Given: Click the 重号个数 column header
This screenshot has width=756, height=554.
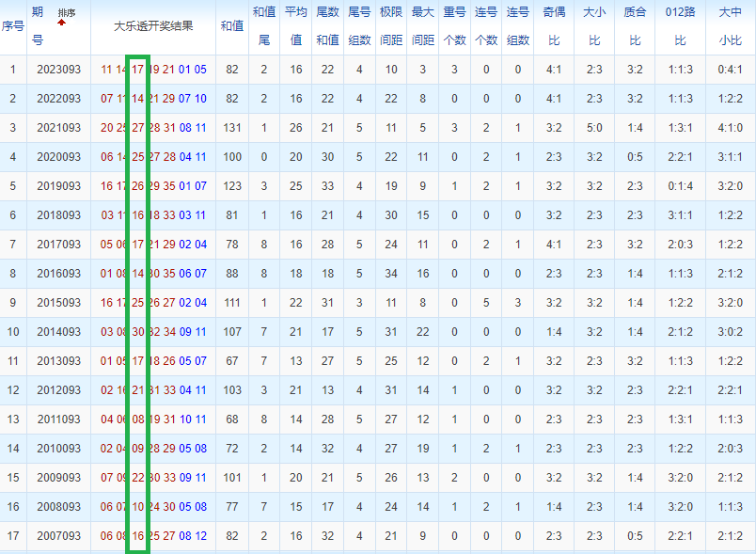Looking at the screenshot, I should [455, 25].
